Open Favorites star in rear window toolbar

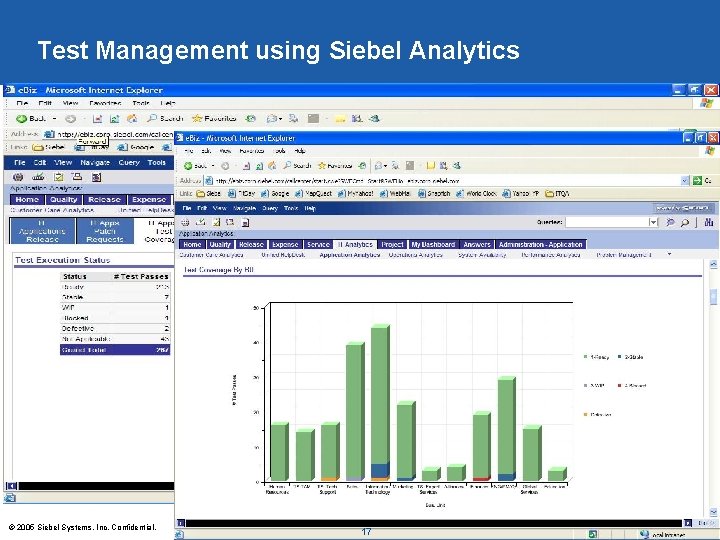point(197,118)
